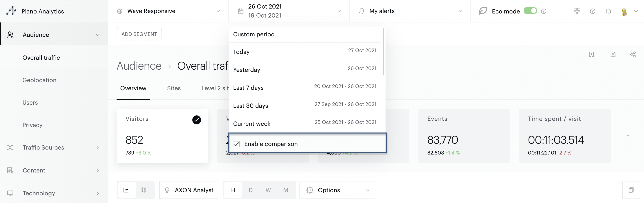Viewport: 644px width, 203px height.
Task: Switch to the map view icon
Action: point(143,190)
